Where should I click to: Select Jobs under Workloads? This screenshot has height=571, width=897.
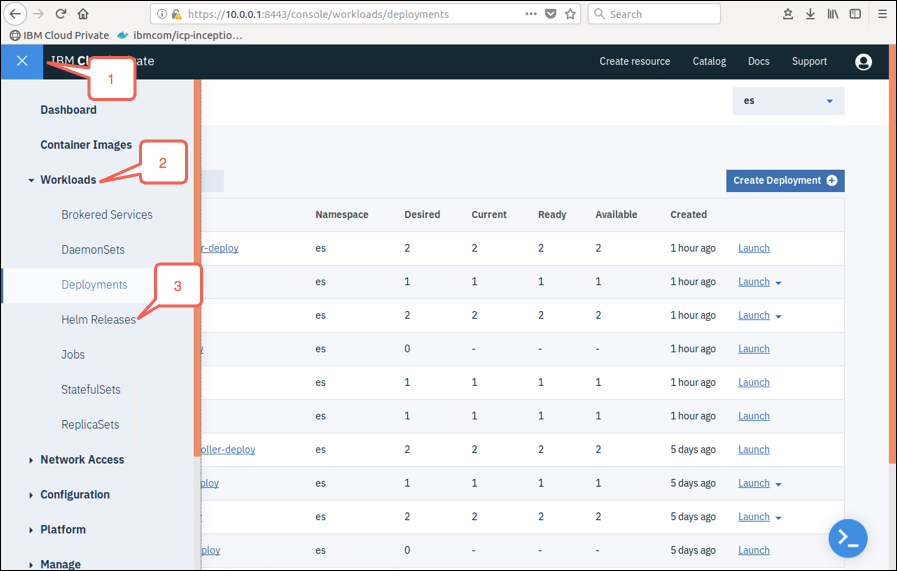click(x=73, y=355)
